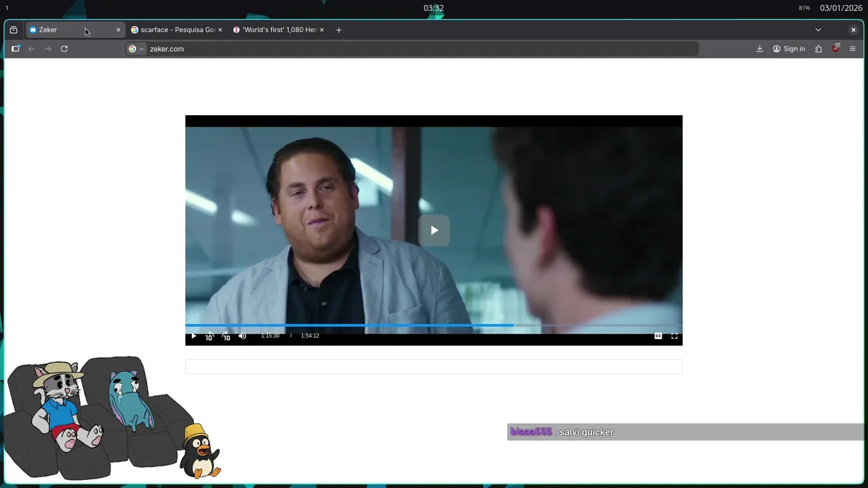This screenshot has width=868, height=488.
Task: Close the scarface search tab
Action: pos(220,30)
